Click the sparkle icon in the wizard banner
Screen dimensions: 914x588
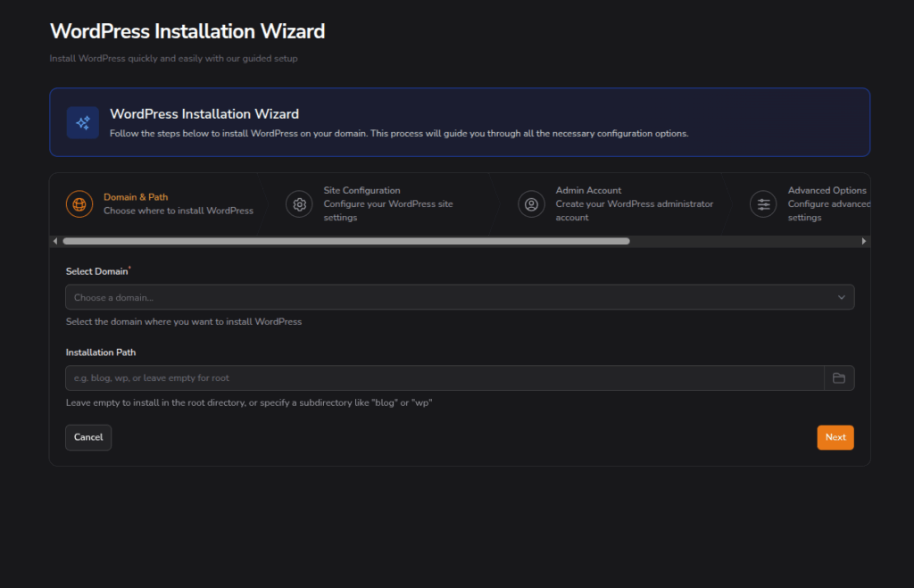pos(83,123)
